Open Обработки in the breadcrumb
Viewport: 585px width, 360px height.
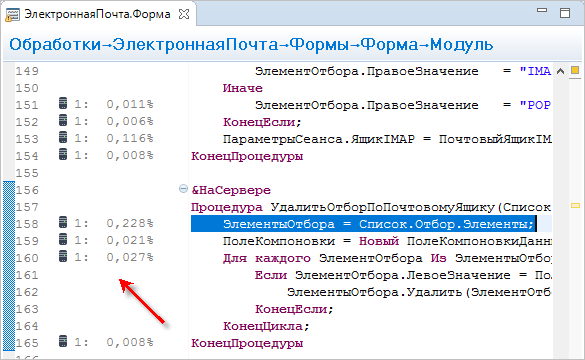55,45
